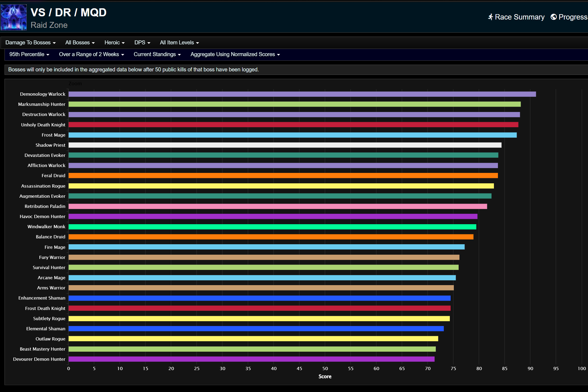This screenshot has width=588, height=392.
Task: Open Over a Range of 2 Weeks menu
Action: pos(91,54)
